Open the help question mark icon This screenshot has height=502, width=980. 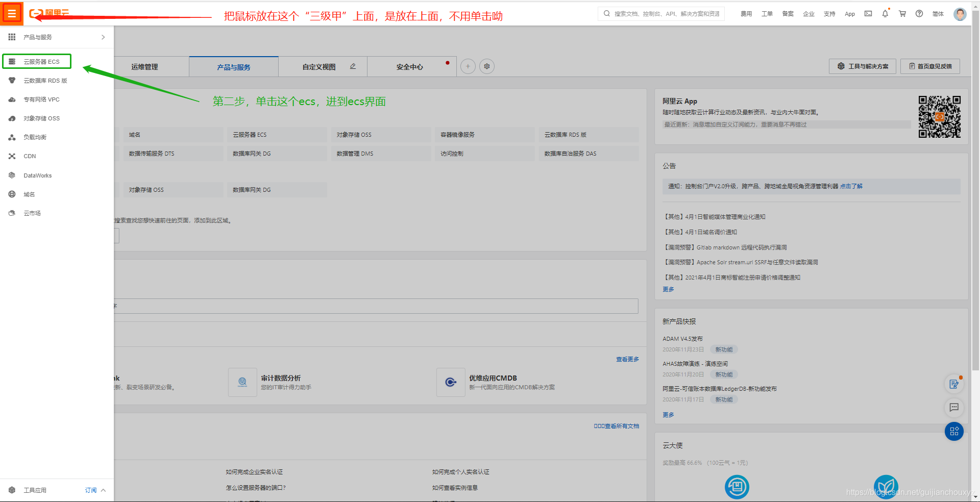pyautogui.click(x=919, y=14)
